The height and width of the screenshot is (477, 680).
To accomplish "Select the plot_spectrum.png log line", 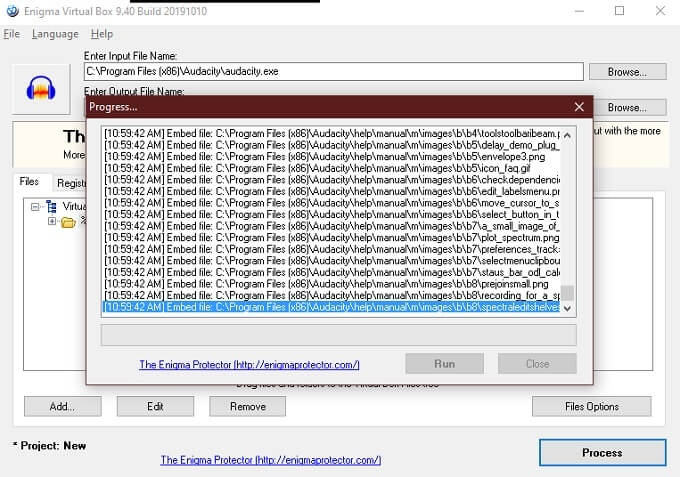I will coord(332,237).
